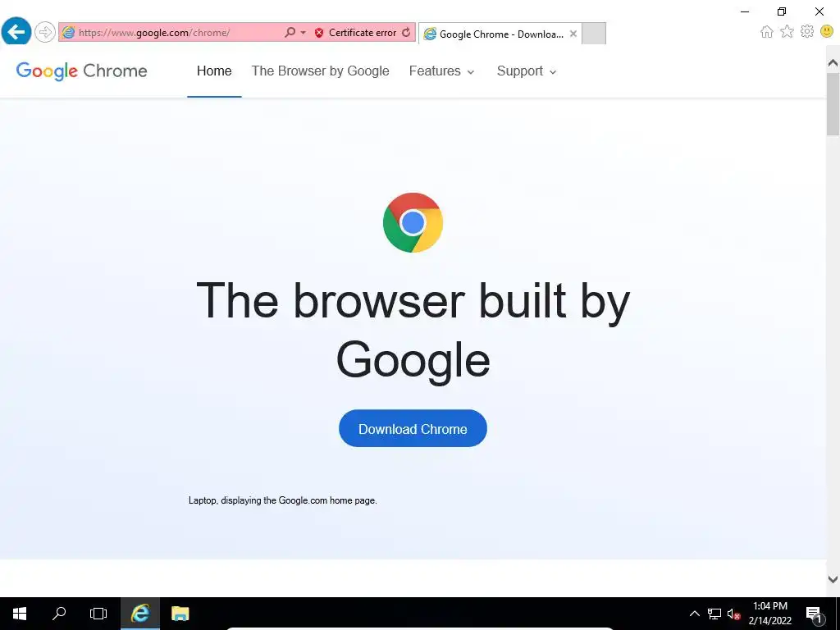
Task: Open the Action Center notifications icon
Action: pyautogui.click(x=815, y=614)
